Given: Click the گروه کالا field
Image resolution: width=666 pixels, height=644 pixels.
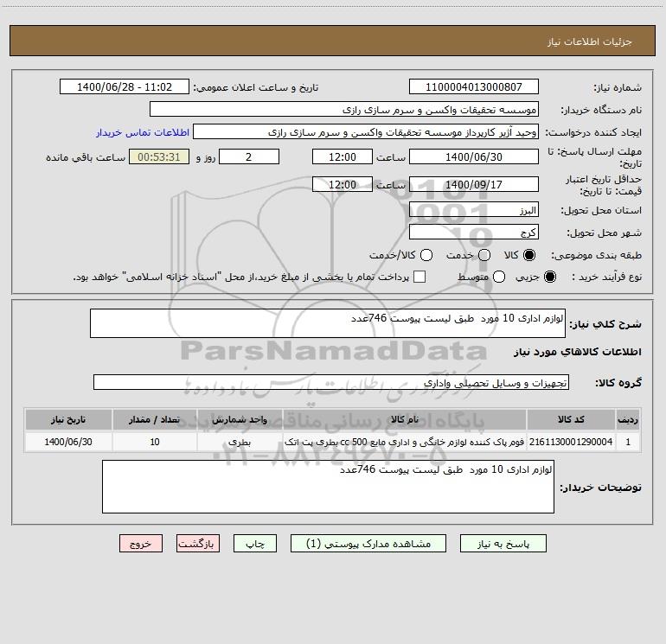Looking at the screenshot, I should 331,382.
